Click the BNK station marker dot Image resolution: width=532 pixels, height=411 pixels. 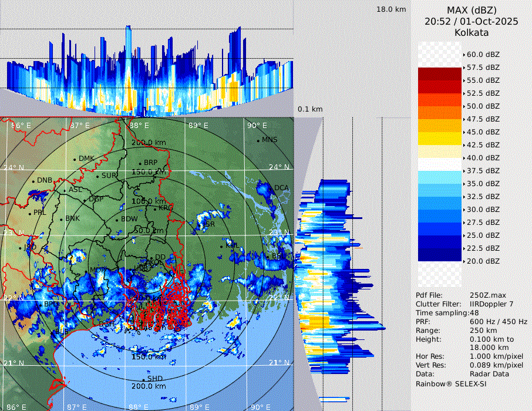61,219
